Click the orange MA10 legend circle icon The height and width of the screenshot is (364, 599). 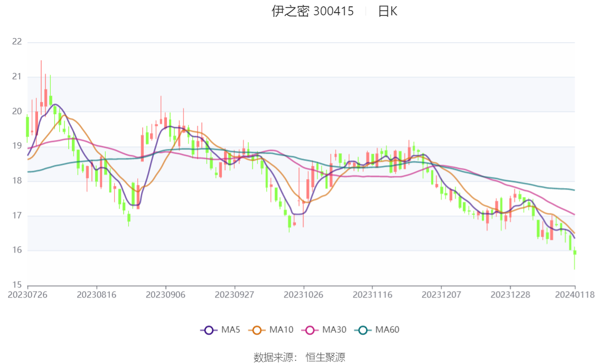click(257, 330)
